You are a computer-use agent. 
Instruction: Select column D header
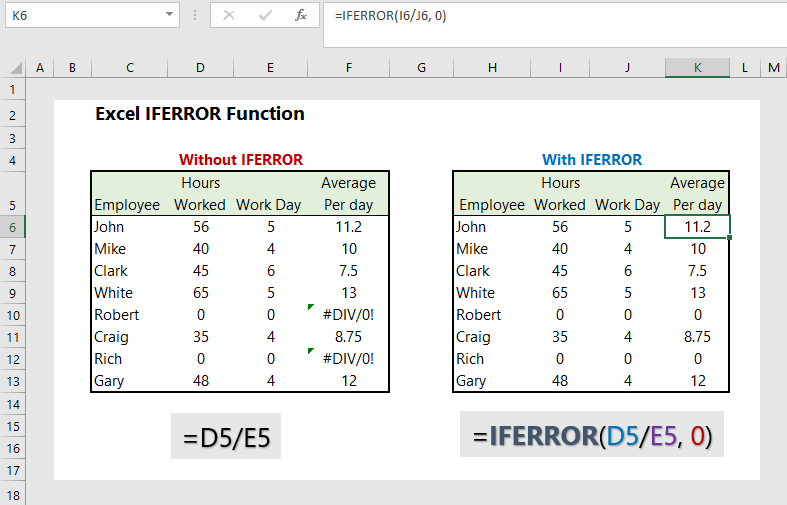click(200, 68)
